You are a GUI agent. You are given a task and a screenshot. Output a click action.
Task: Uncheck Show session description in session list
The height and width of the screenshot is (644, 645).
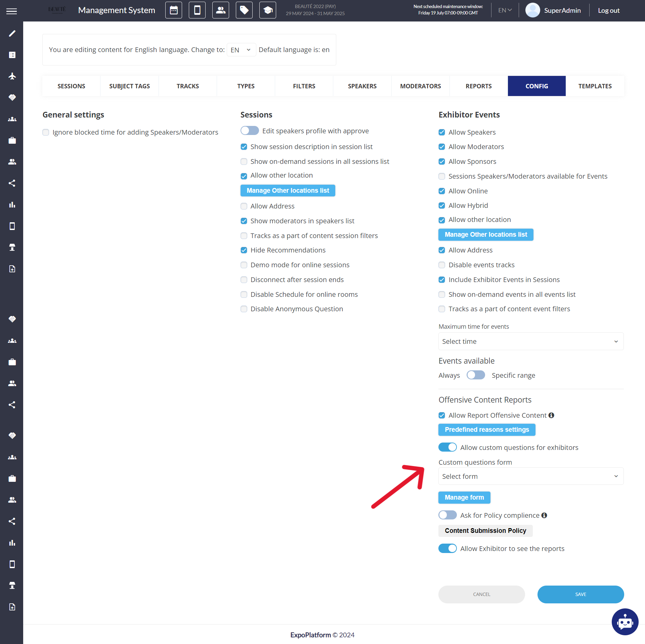pos(244,147)
